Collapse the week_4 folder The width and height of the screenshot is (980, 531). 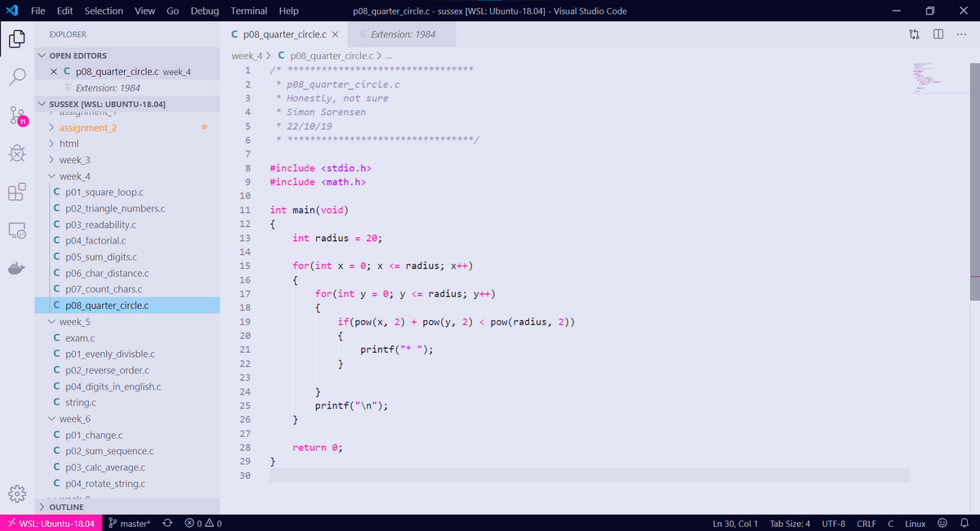pyautogui.click(x=74, y=176)
